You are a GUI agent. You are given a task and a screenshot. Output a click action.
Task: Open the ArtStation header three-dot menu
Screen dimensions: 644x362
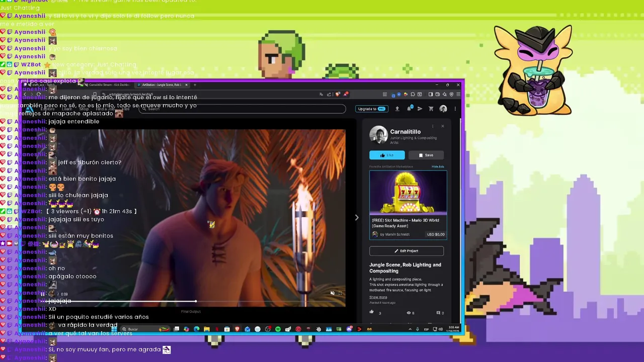pos(455,109)
